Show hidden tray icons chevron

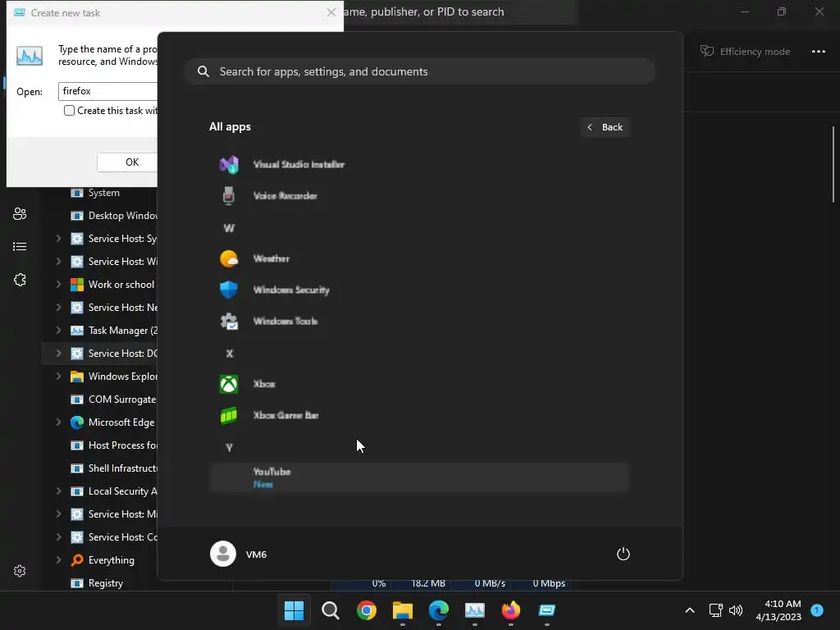[690, 610]
